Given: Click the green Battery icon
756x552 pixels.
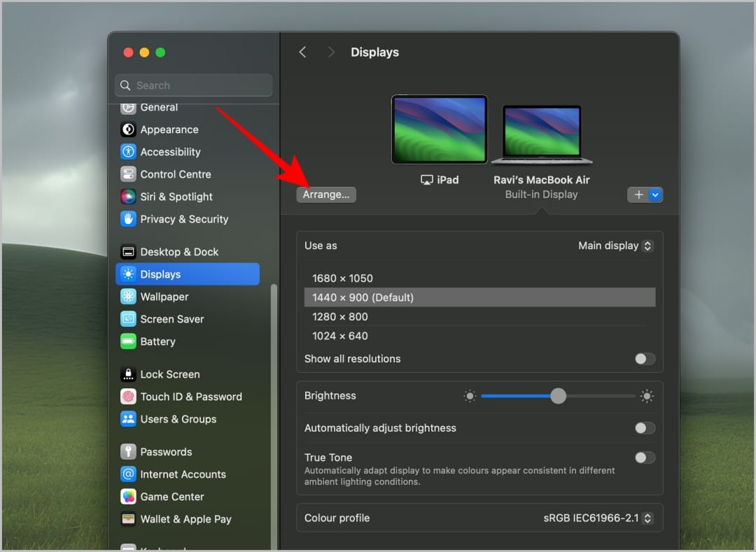Looking at the screenshot, I should point(128,341).
